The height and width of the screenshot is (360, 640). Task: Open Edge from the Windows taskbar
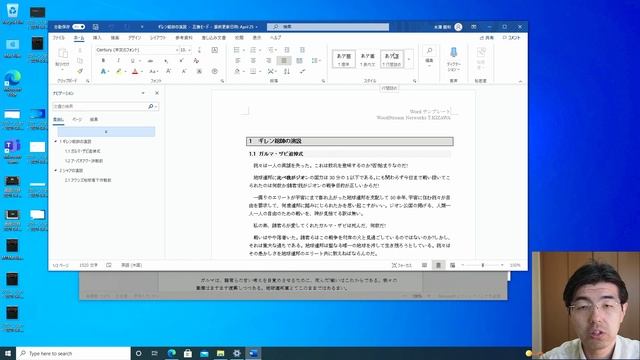[x=171, y=353]
